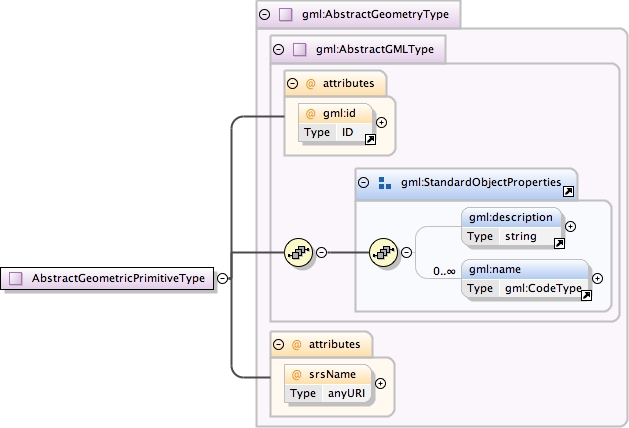Select the gml:AbstractGeometryType title

(x=375, y=14)
